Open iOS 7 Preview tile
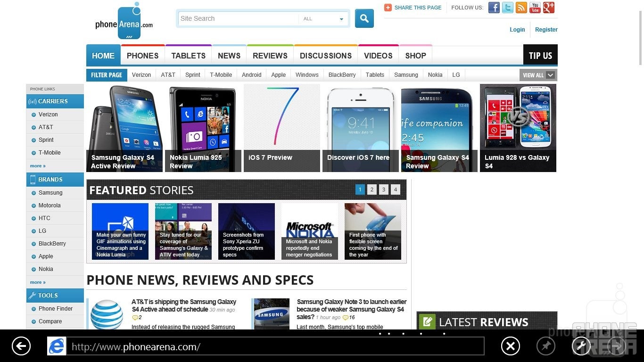This screenshot has width=644, height=362. click(282, 128)
